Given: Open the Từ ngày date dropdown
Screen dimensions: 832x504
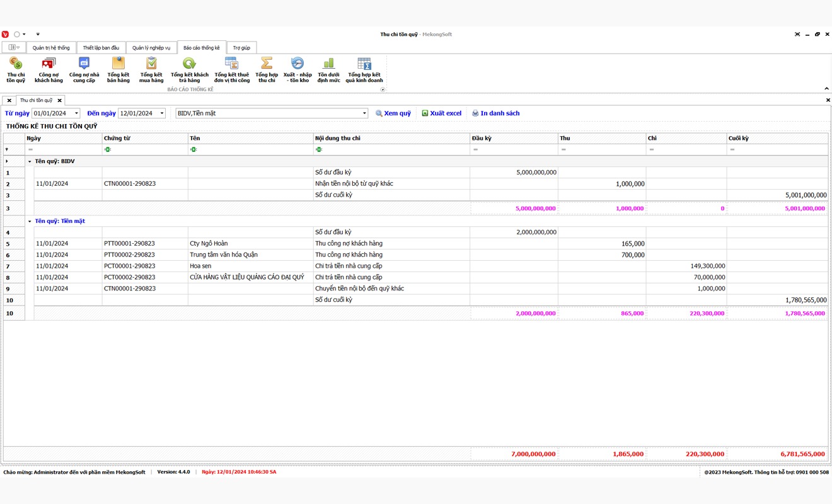Looking at the screenshot, I should click(76, 113).
